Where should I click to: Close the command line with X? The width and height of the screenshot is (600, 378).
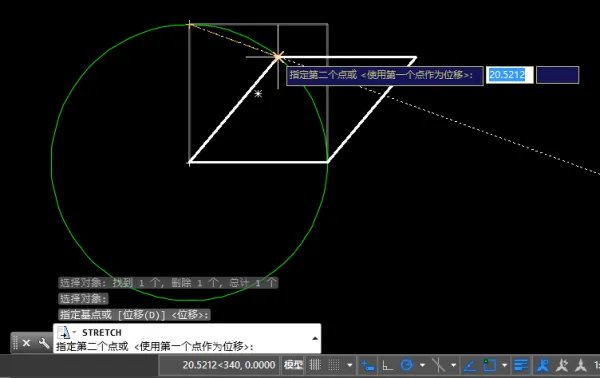tap(26, 343)
